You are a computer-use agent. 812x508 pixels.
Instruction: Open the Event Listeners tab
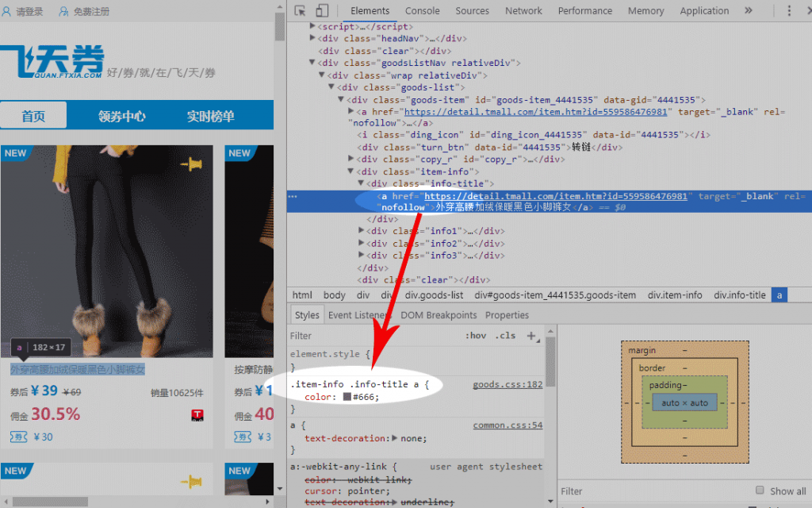pyautogui.click(x=360, y=315)
